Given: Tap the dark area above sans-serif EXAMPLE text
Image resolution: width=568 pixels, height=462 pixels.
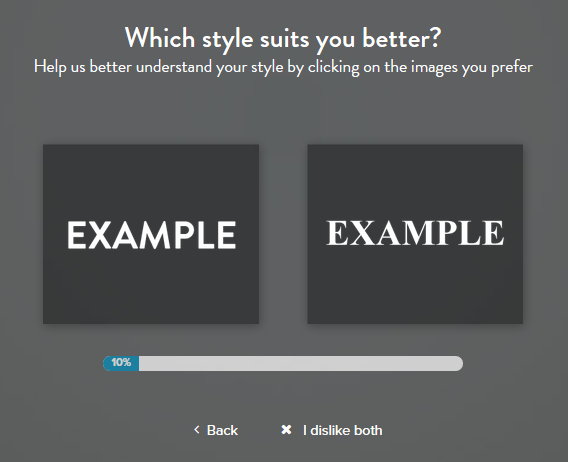Looking at the screenshot, I should click(x=151, y=181).
